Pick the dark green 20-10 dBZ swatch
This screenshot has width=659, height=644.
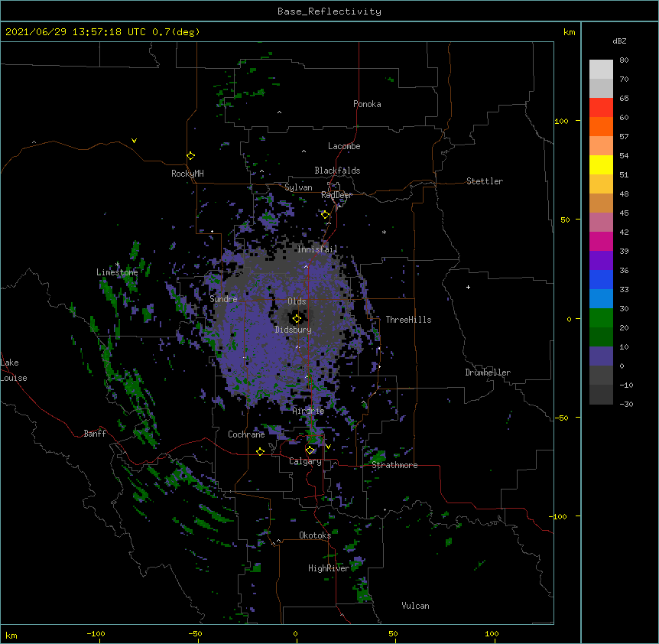pos(601,337)
